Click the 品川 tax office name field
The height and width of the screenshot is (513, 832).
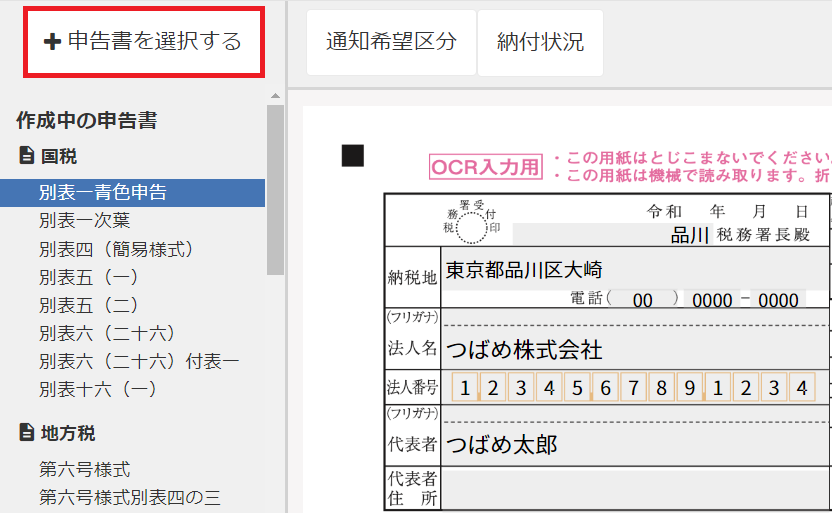(612, 234)
